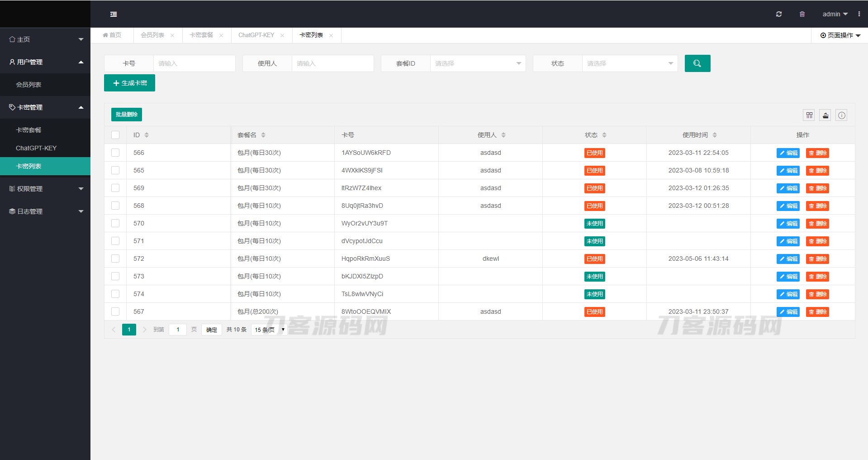Image resolution: width=868 pixels, height=460 pixels.
Task: Click the 生成卡密 button
Action: coord(129,83)
